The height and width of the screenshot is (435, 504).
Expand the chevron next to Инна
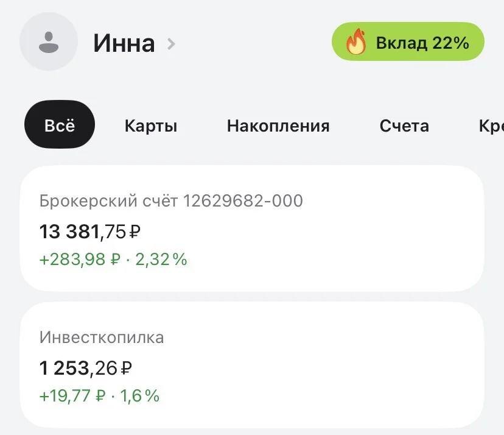click(x=171, y=44)
